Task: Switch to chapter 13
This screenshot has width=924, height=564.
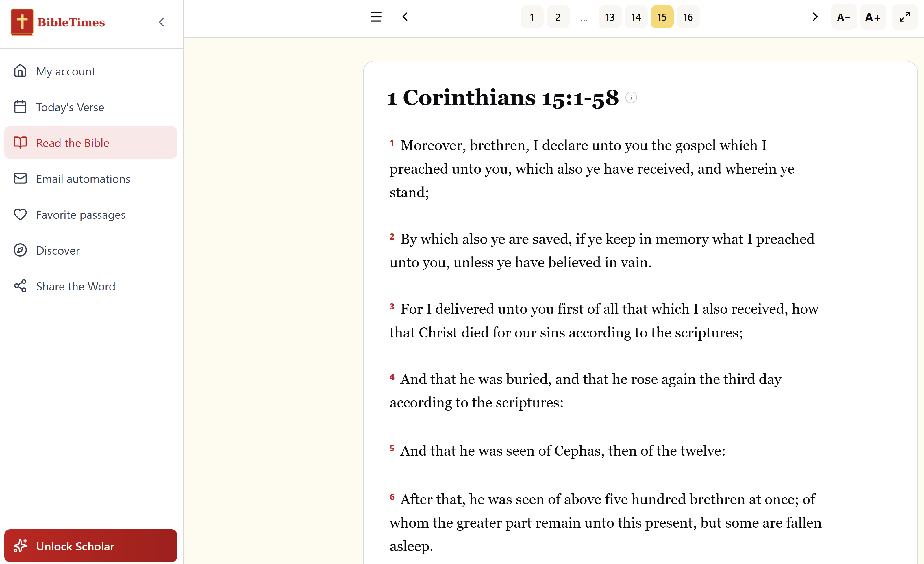Action: (x=610, y=17)
